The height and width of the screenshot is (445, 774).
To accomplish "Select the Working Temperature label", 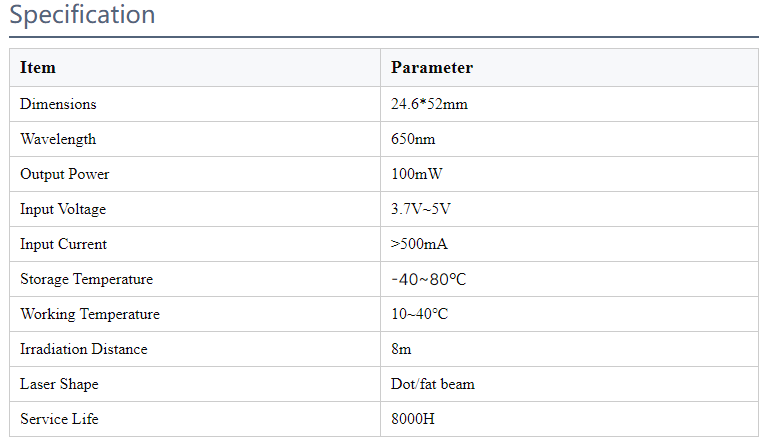I will [90, 314].
